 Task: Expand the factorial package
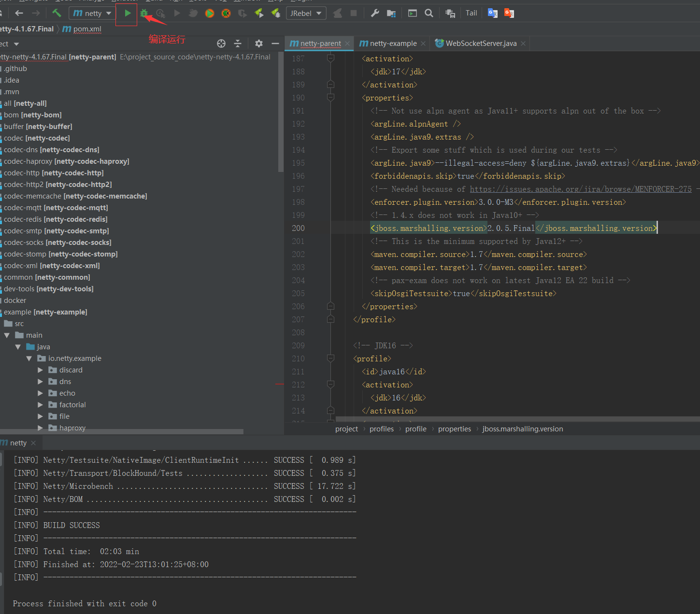[x=40, y=405]
